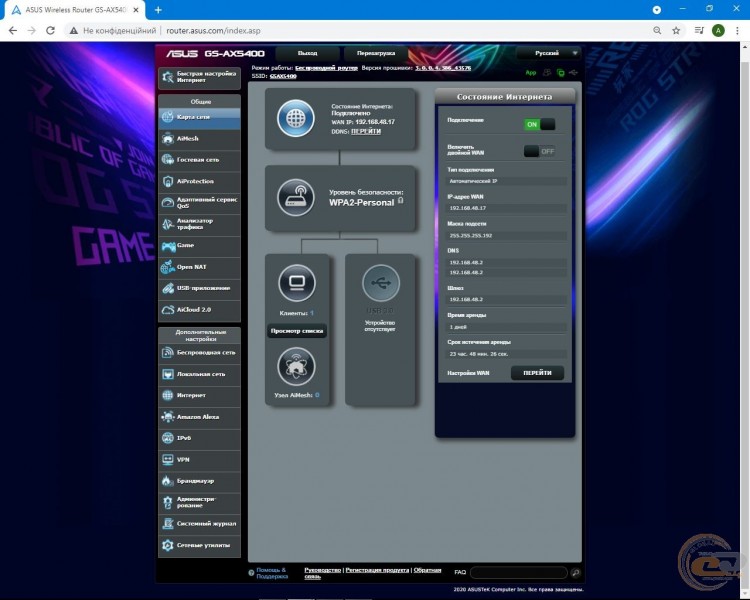The width and height of the screenshot is (750, 600).
Task: Click the DDNS ПЕРЕЙТИ link
Action: [x=366, y=131]
